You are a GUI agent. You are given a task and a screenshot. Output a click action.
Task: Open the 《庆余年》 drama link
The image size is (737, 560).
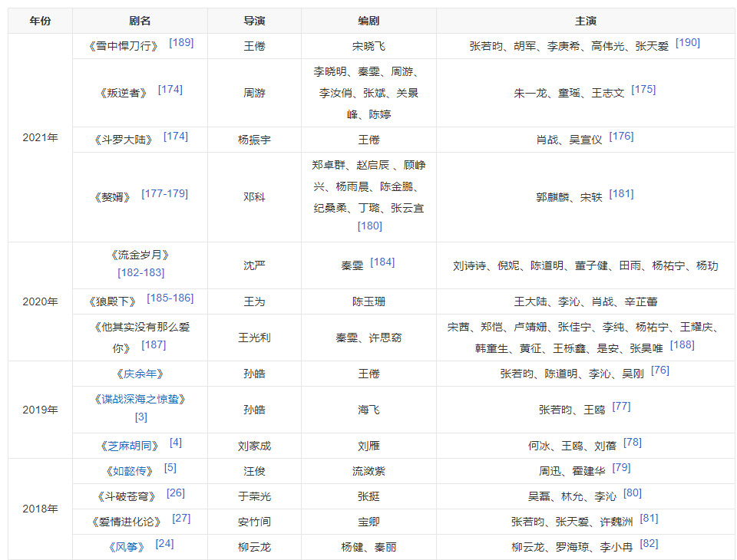pyautogui.click(x=139, y=374)
